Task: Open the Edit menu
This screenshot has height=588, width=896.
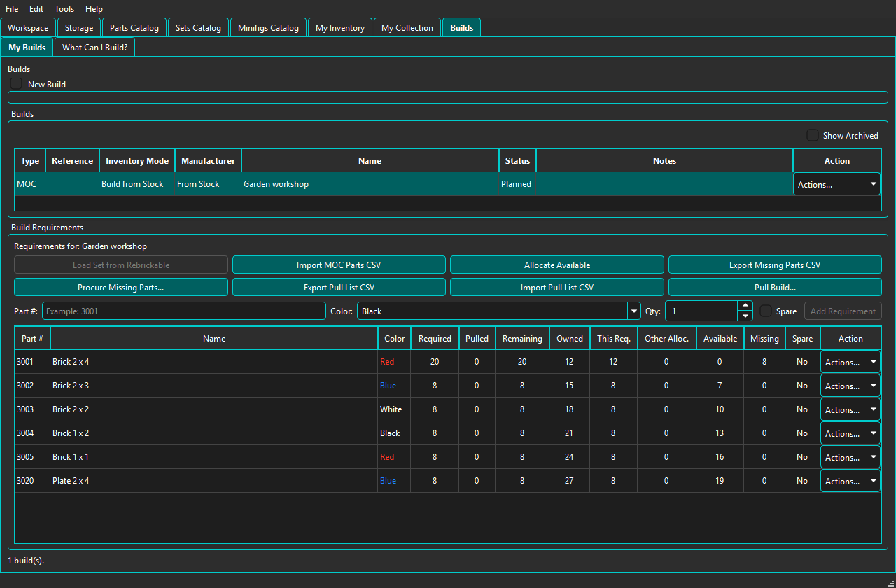Action: click(36, 9)
